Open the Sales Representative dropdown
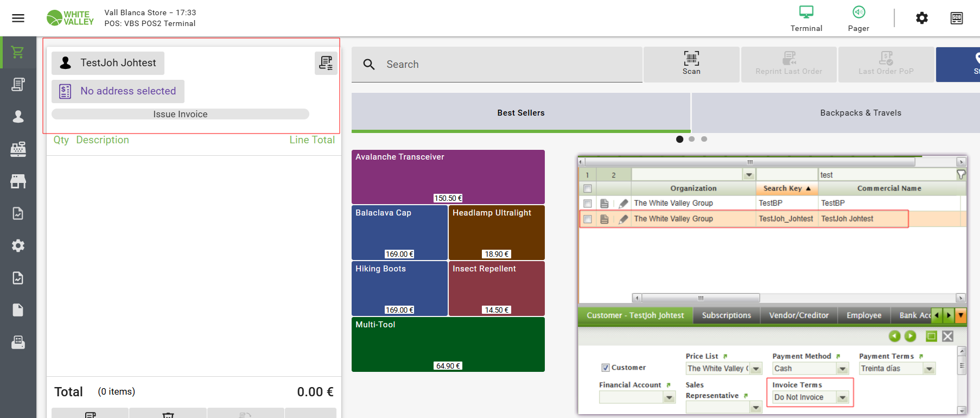 click(756, 408)
